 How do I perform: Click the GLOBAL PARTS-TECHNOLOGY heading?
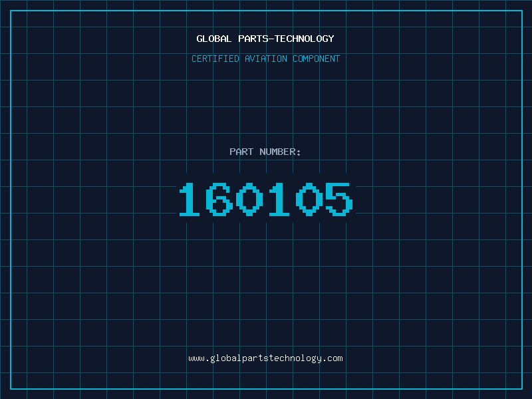click(265, 39)
